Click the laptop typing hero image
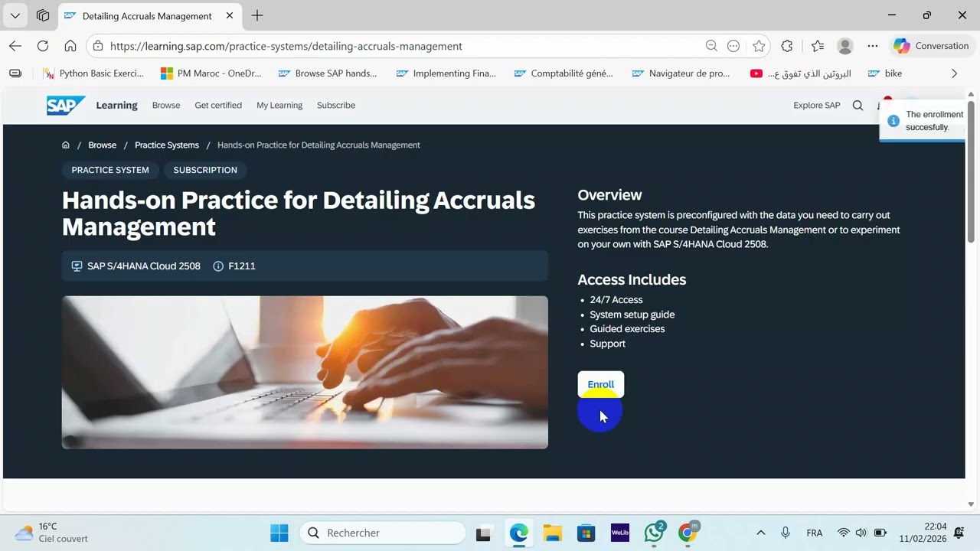Screen dimensions: 980x551 (x=305, y=372)
